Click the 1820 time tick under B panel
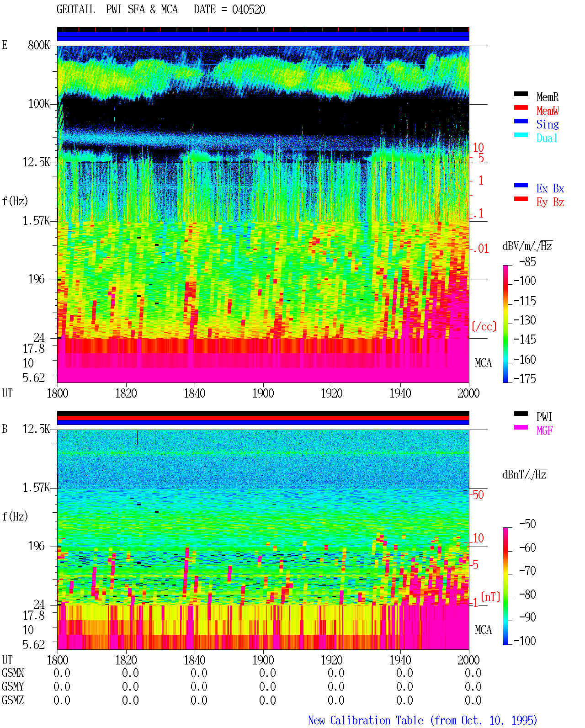The image size is (585, 728). tap(126, 660)
